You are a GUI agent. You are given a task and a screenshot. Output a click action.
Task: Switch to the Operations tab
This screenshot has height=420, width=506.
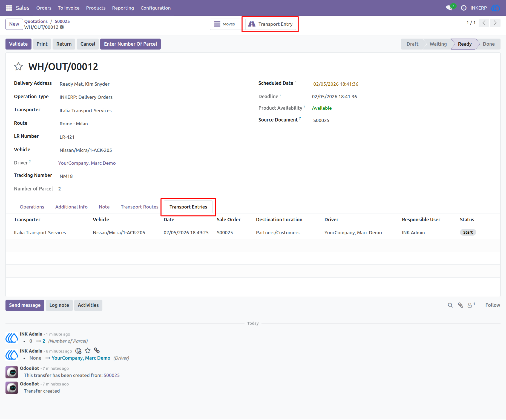pos(32,207)
